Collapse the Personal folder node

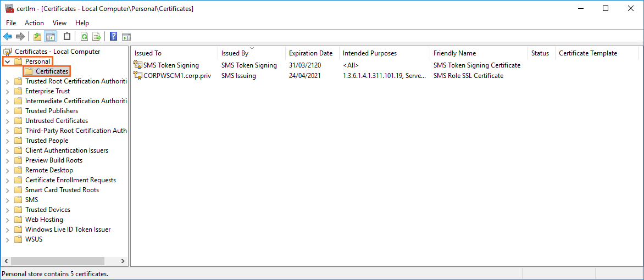coord(7,61)
